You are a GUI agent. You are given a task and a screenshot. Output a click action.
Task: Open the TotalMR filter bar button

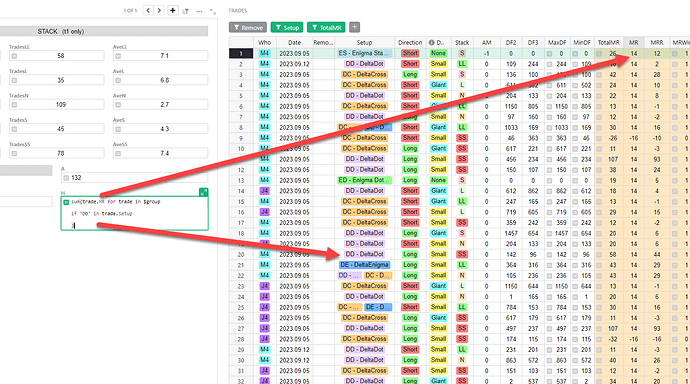click(x=326, y=27)
